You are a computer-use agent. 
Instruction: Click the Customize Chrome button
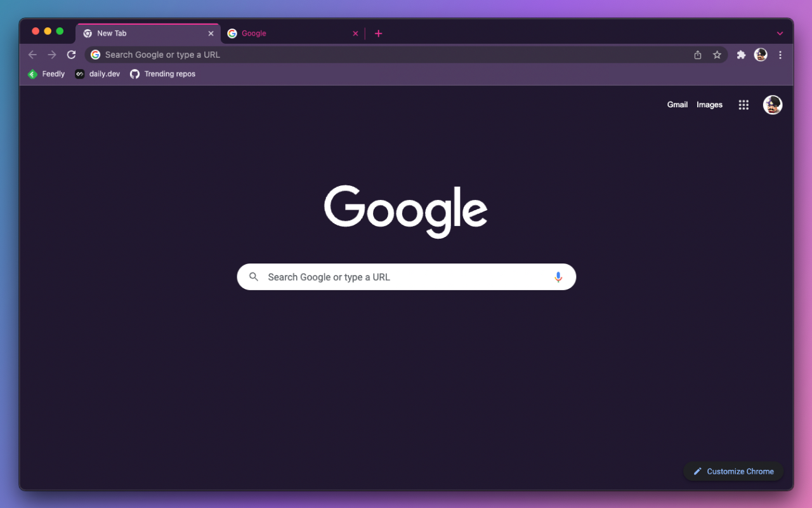pos(733,471)
